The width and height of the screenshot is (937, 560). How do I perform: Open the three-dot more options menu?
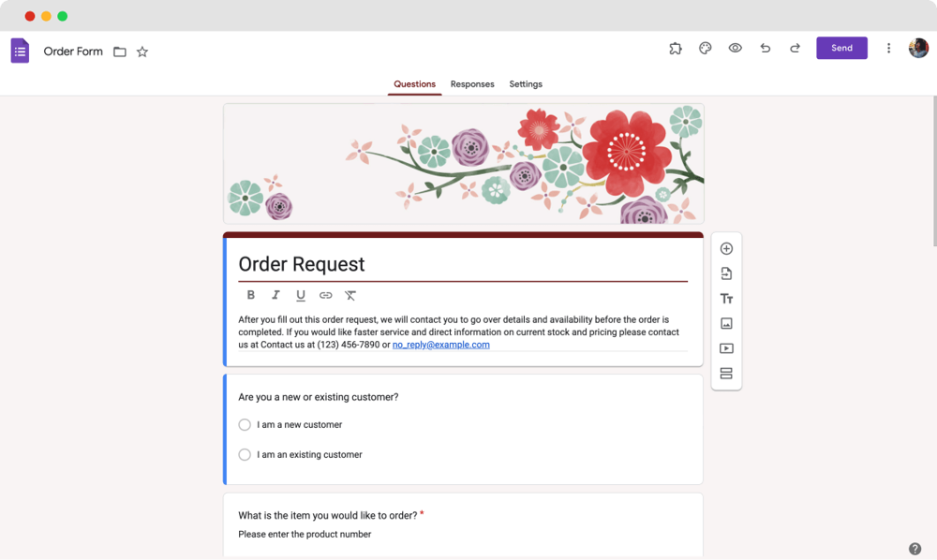tap(888, 48)
